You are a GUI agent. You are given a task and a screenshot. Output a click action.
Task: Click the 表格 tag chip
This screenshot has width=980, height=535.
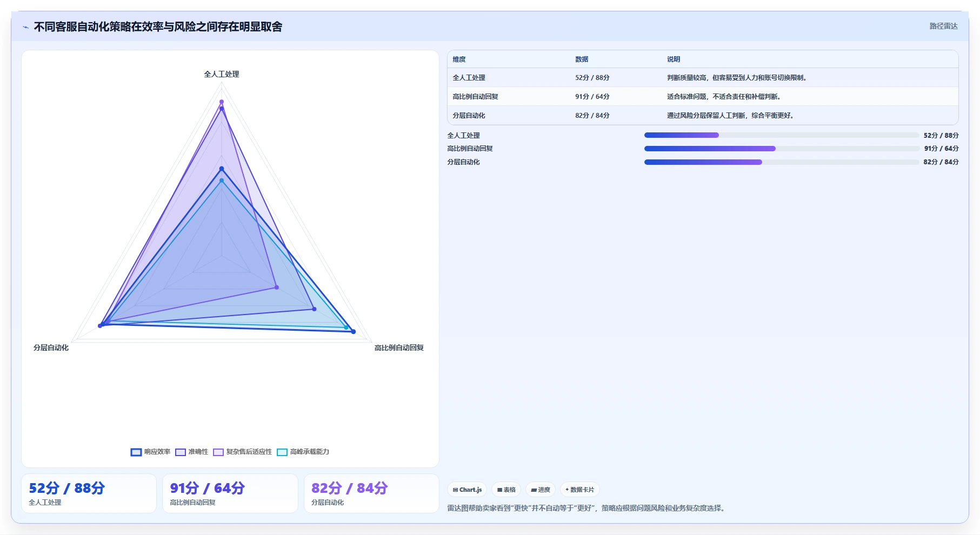506,490
